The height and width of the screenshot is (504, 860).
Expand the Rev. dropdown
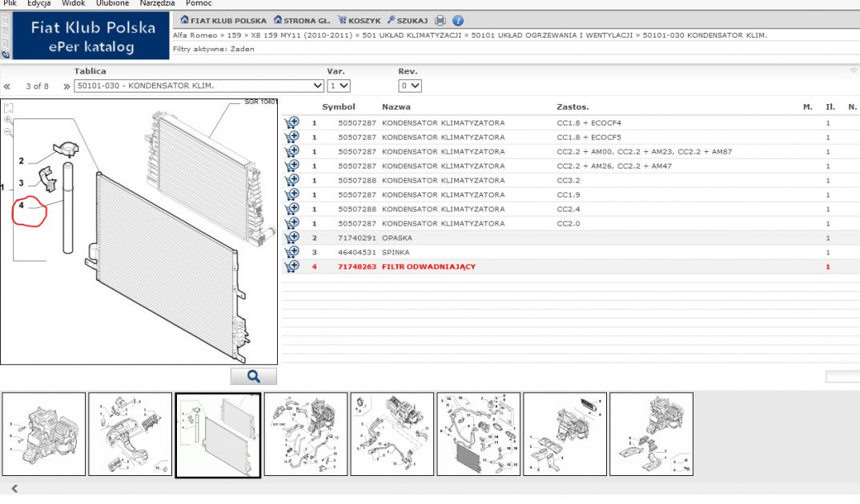click(x=410, y=86)
